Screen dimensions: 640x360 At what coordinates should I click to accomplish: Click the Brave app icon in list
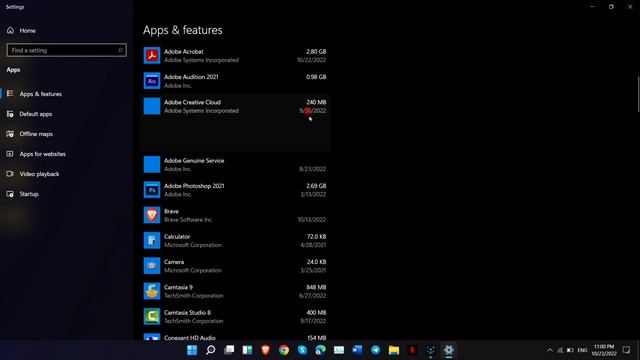point(152,215)
